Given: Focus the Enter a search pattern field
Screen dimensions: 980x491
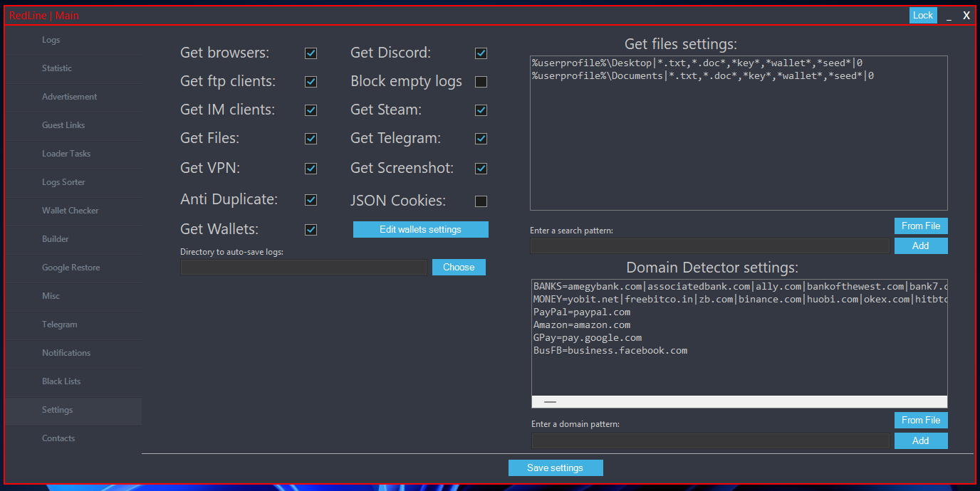Looking at the screenshot, I should point(709,246).
